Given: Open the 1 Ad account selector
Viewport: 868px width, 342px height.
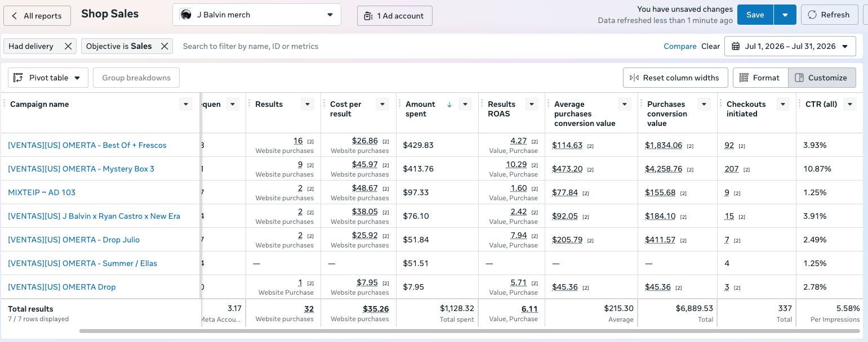Looking at the screenshot, I should (394, 16).
